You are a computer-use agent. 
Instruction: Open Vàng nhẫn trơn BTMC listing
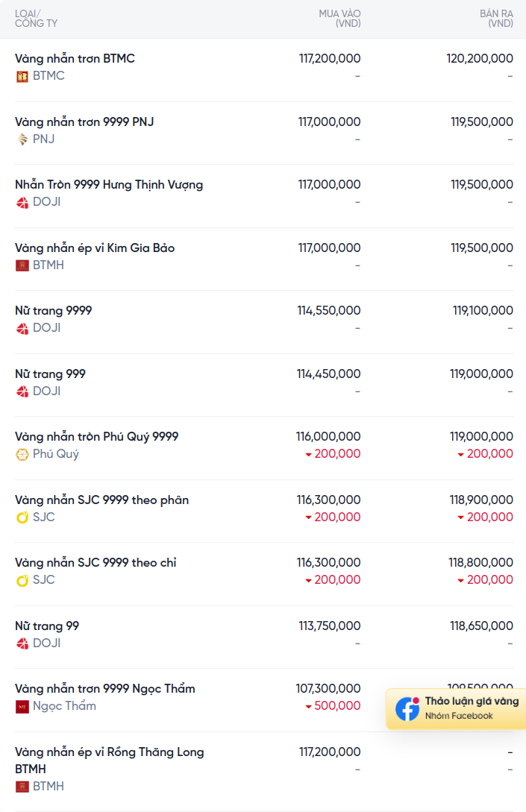[75, 58]
